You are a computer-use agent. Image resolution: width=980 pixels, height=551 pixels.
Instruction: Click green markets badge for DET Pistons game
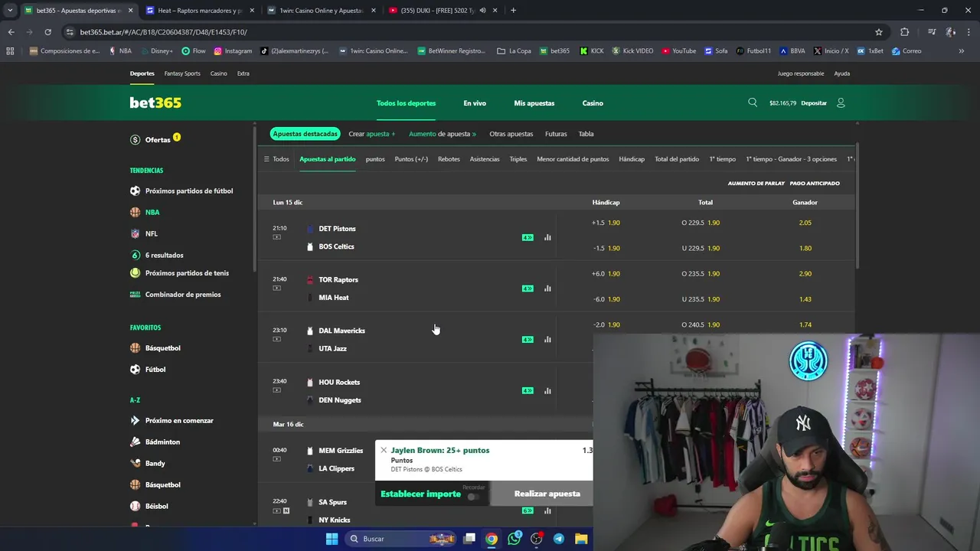click(x=528, y=237)
